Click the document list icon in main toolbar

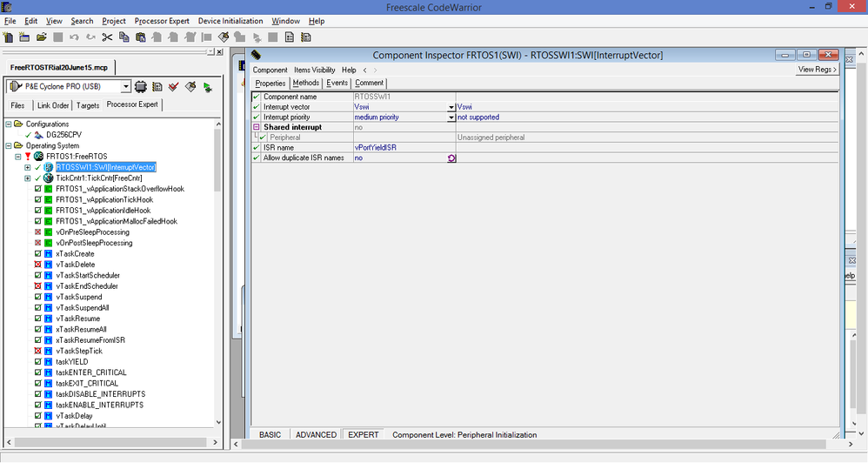coord(289,37)
